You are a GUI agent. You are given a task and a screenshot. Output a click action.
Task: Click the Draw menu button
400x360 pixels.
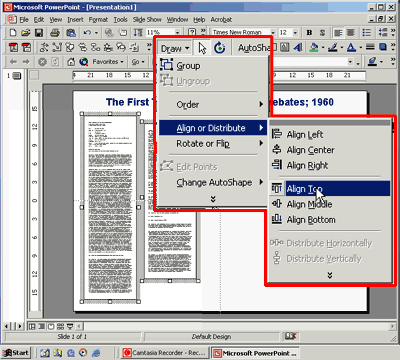175,49
